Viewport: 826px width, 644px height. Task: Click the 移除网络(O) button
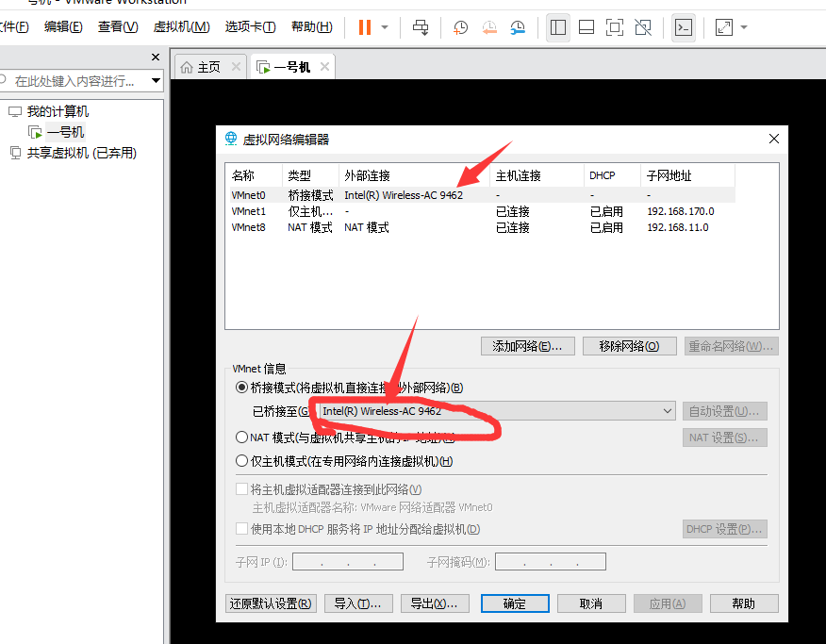tap(630, 346)
